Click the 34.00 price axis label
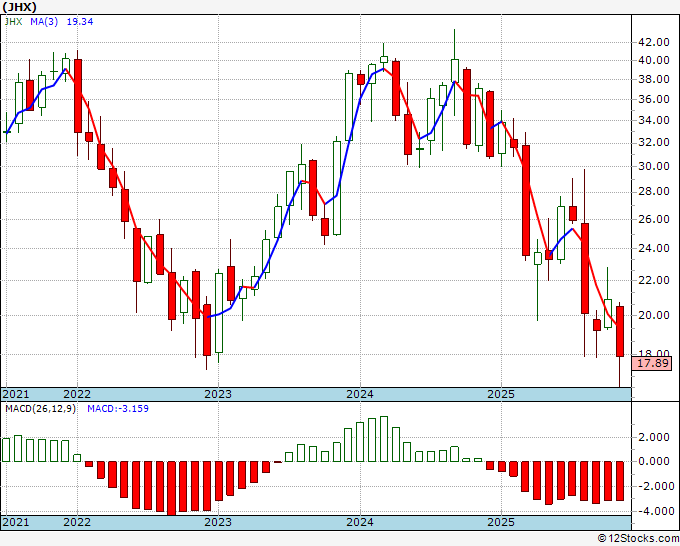Screen dimensions: 680x546 click(654, 120)
